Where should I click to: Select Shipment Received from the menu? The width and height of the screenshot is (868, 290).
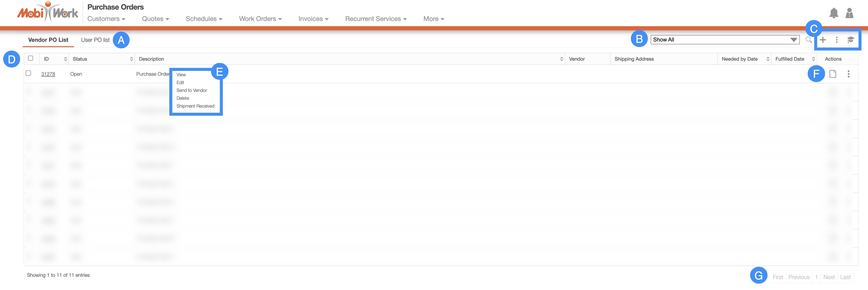click(195, 106)
